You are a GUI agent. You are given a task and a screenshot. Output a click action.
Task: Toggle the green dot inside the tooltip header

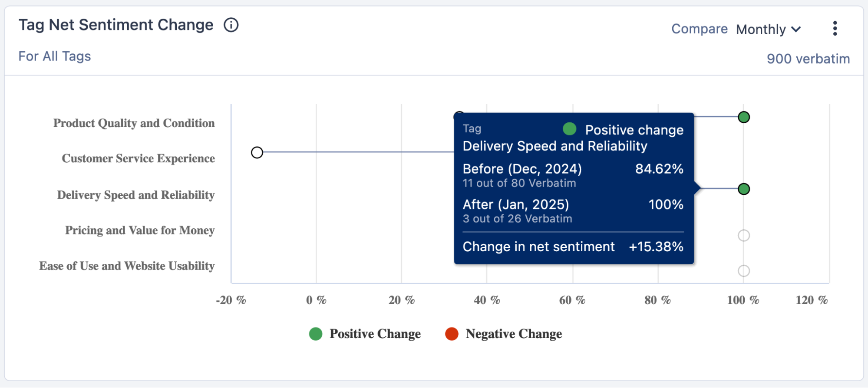[569, 129]
